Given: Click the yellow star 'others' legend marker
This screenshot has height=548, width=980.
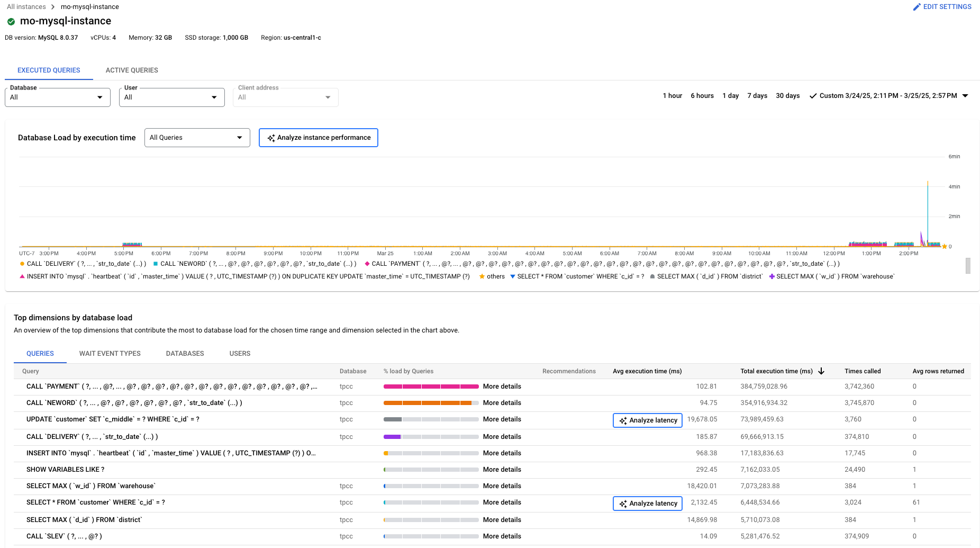Looking at the screenshot, I should pos(481,276).
